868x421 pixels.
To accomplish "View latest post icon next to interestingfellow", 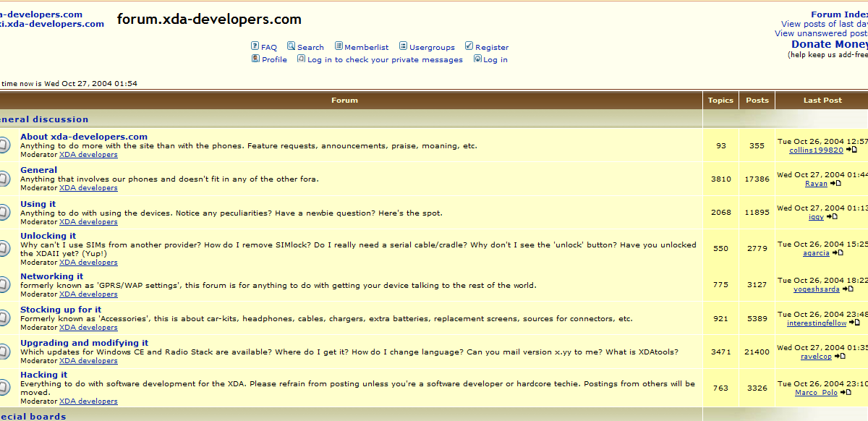I will pyautogui.click(x=854, y=323).
